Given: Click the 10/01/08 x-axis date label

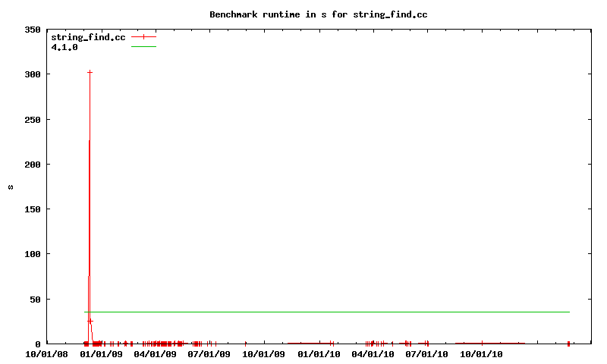Looking at the screenshot, I should tap(46, 353).
